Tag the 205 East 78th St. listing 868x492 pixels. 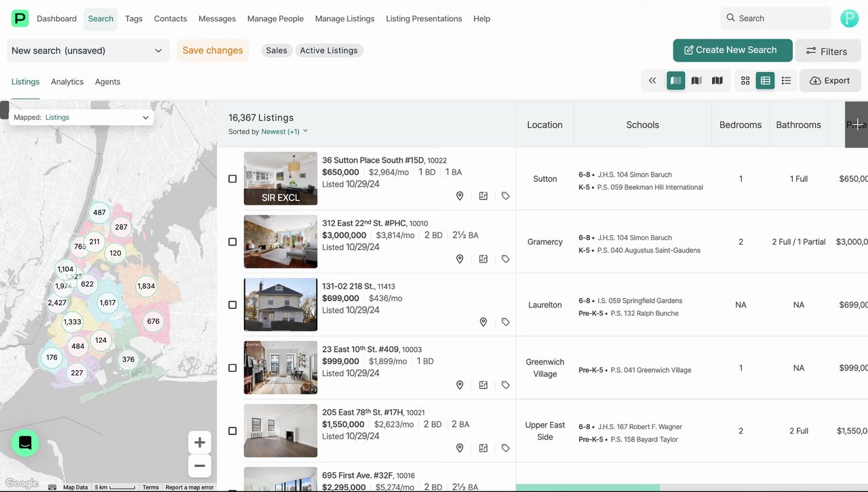pos(506,448)
